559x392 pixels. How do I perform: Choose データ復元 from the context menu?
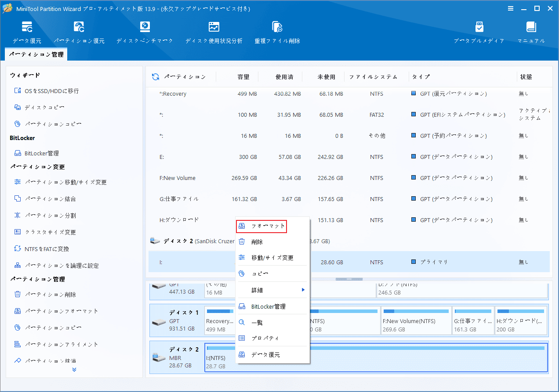[x=273, y=355]
